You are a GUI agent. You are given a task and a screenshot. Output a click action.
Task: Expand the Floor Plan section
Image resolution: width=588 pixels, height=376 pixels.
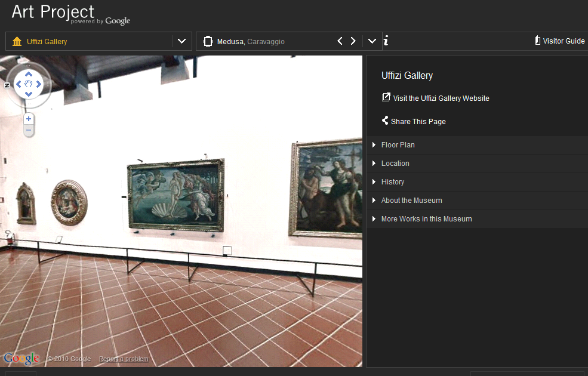(477, 145)
